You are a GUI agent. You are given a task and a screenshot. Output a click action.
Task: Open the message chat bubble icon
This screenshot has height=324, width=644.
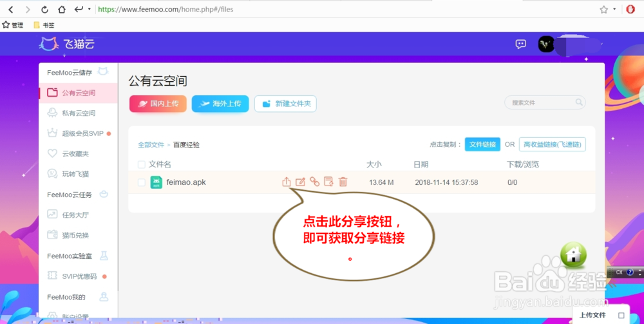tap(521, 44)
